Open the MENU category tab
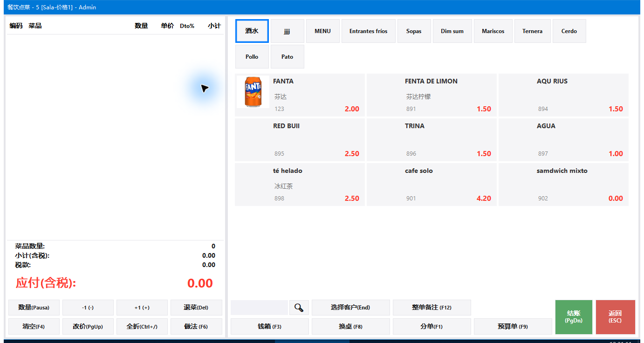Screen dimensions: 644x343 pos(323,31)
